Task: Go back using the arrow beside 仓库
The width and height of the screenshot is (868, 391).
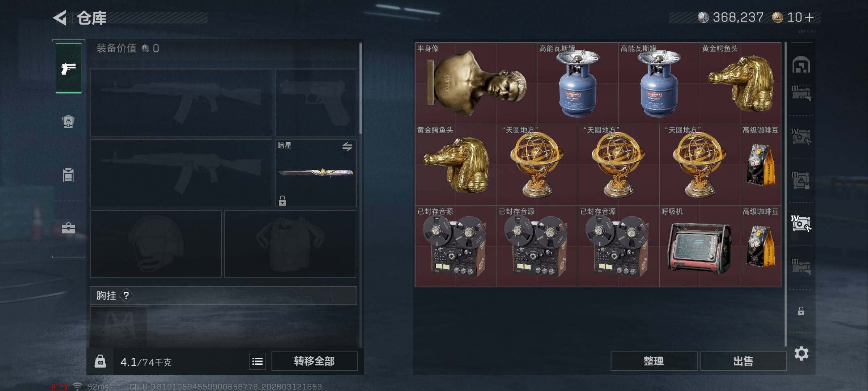Action: [x=60, y=17]
